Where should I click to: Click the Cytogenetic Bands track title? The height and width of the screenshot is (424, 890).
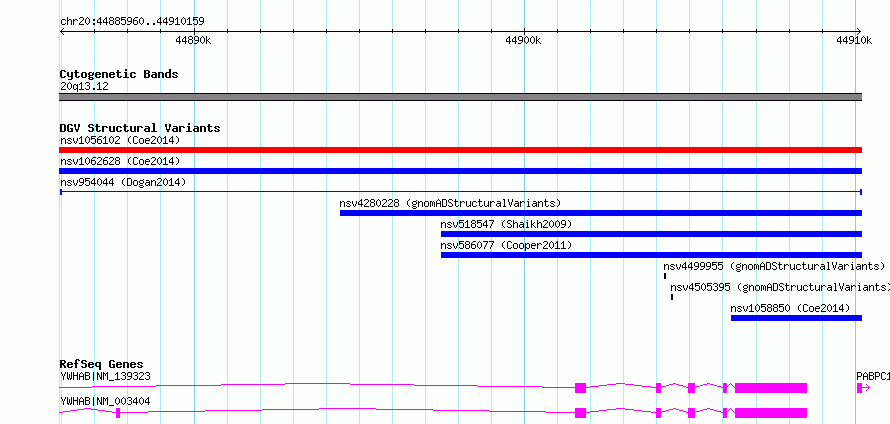click(x=119, y=74)
